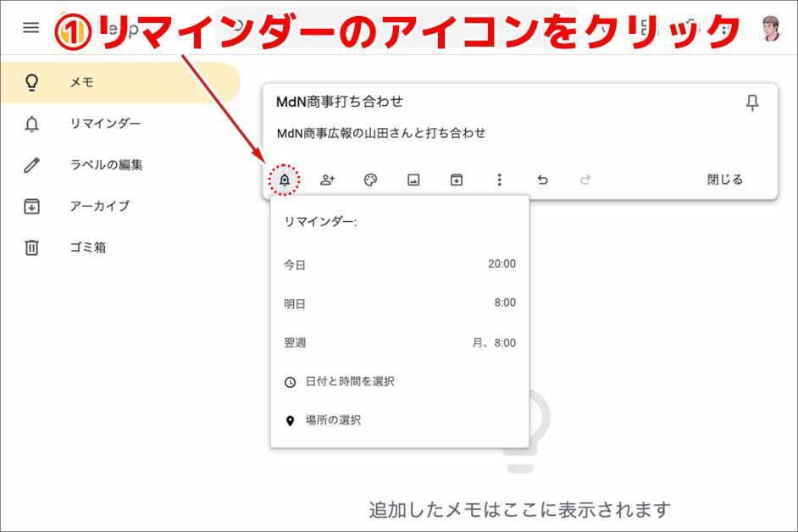The image size is (798, 532).
Task: Pin the note with the pin icon
Action: 751,103
